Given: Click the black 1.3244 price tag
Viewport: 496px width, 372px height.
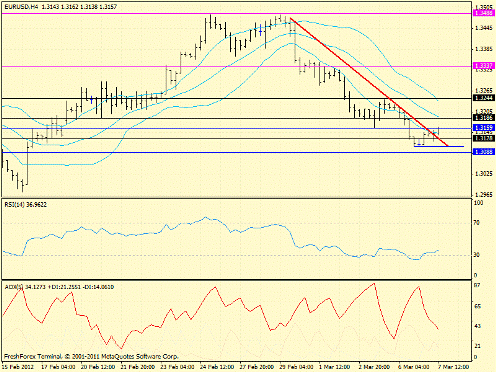Looking at the screenshot, I should click(483, 98).
